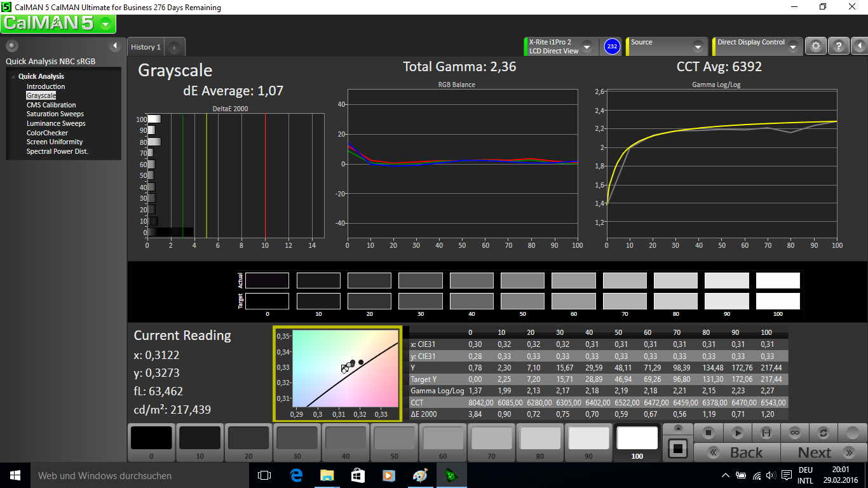Select the 70 percent gray level swatch
The image size is (868, 488).
click(492, 442)
